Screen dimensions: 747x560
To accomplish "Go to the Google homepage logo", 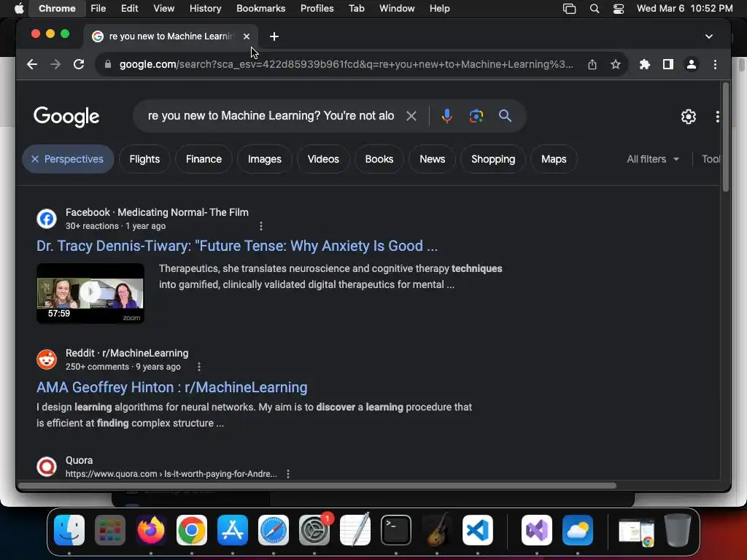I will point(66,117).
